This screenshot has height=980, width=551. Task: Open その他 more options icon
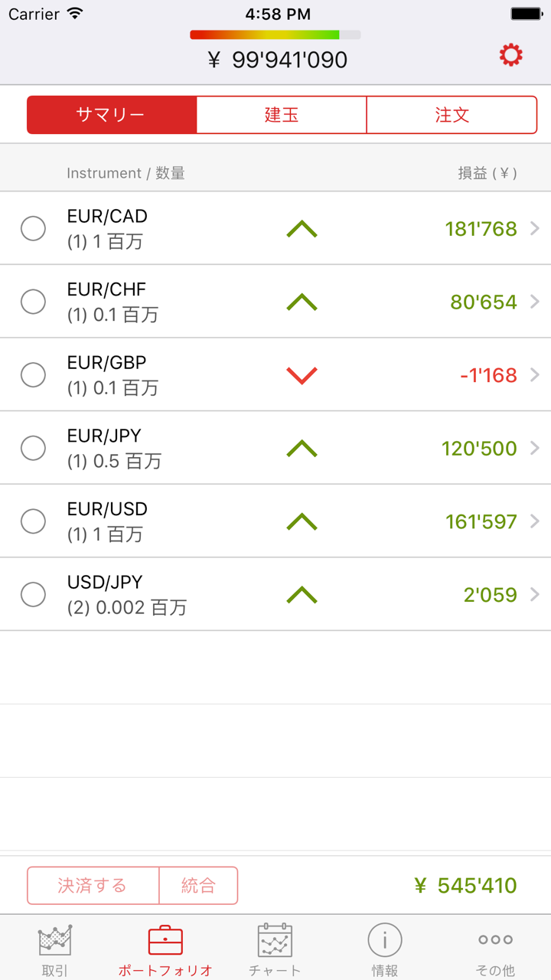pyautogui.click(x=495, y=940)
